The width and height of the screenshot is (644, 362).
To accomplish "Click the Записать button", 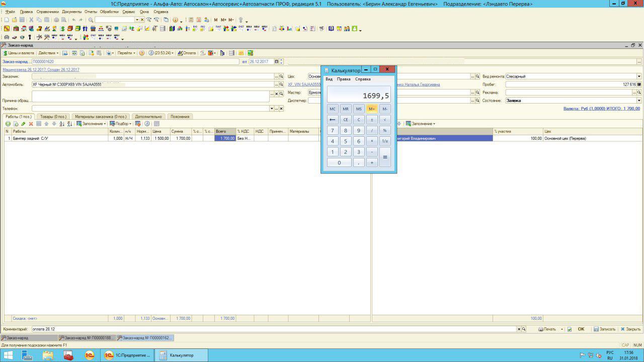I will (604, 329).
